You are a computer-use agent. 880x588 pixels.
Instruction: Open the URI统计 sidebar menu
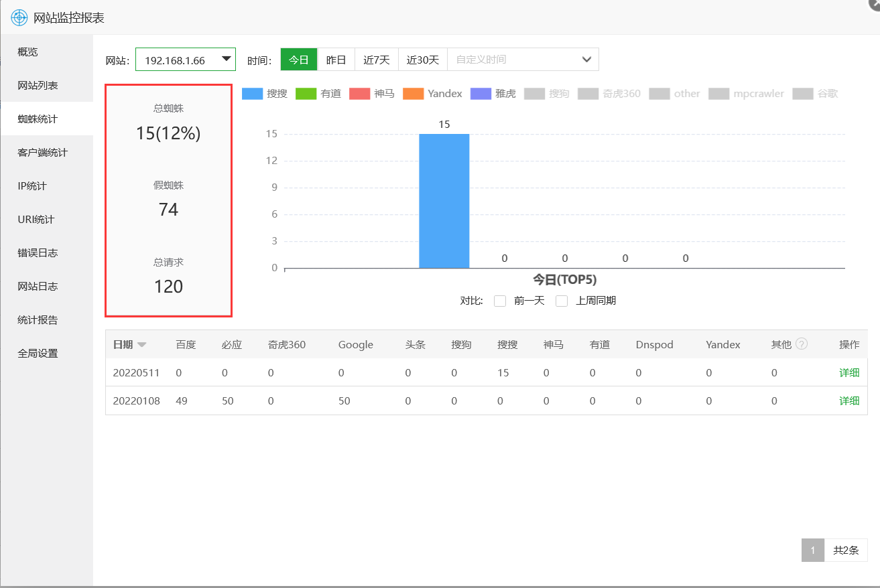pyautogui.click(x=47, y=219)
